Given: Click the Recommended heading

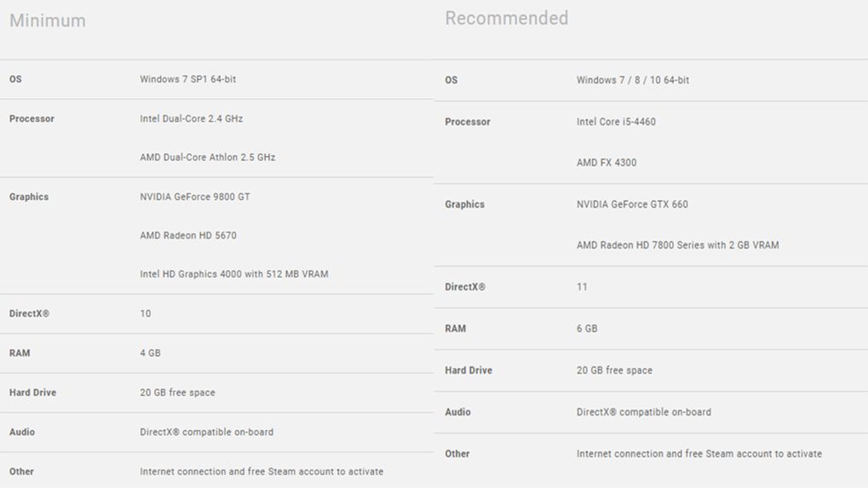Looking at the screenshot, I should click(x=506, y=18).
